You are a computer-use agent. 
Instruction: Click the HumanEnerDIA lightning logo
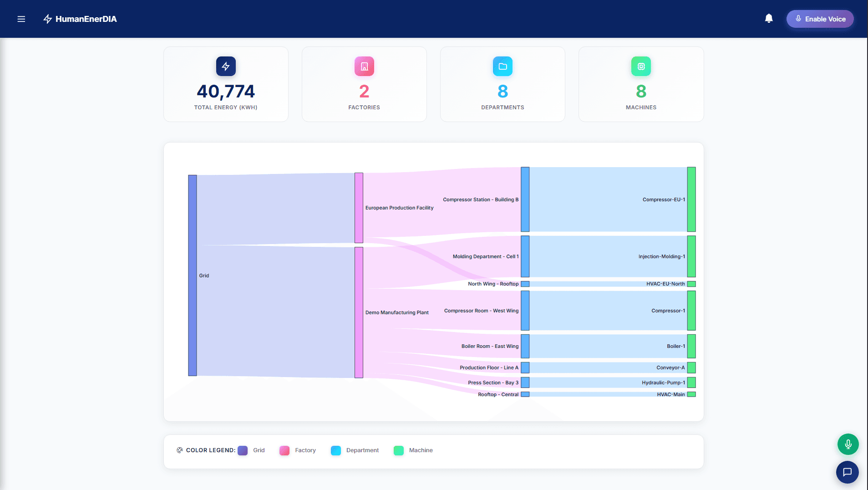48,19
